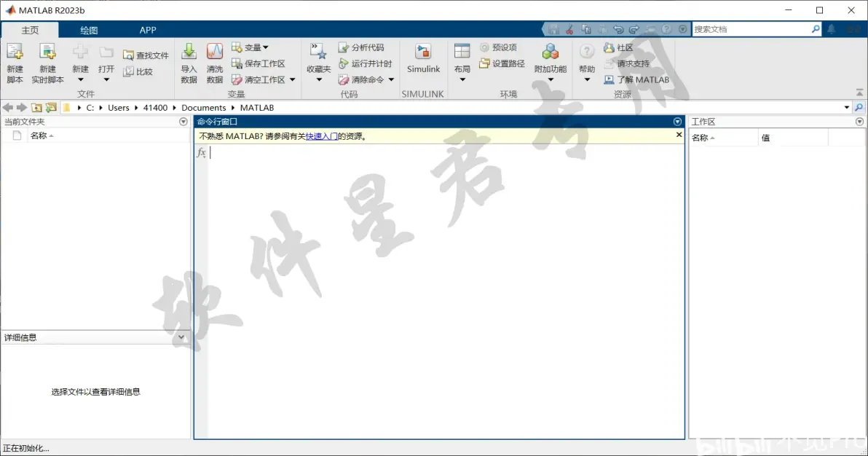Click 运行并计时 (Run and Time)
This screenshot has width=868, height=456.
[x=365, y=63]
